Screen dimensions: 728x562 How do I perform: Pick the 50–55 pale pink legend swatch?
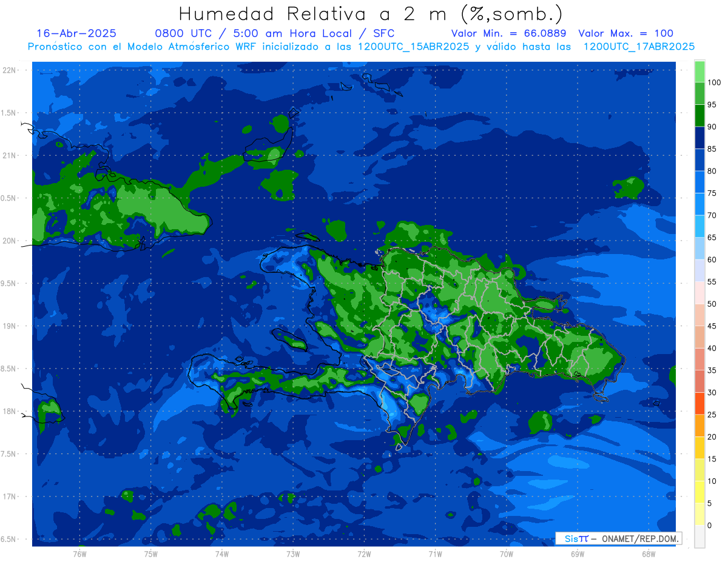click(x=699, y=293)
